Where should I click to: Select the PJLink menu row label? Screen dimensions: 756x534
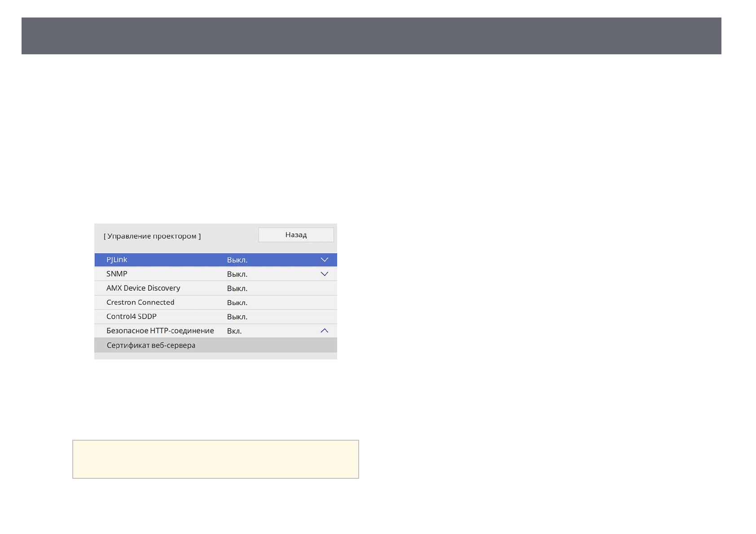117,260
